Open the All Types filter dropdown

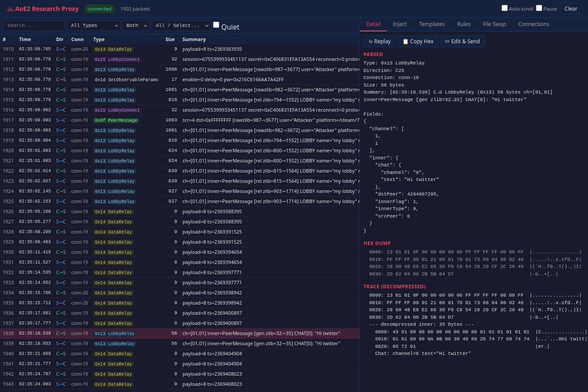94,26
